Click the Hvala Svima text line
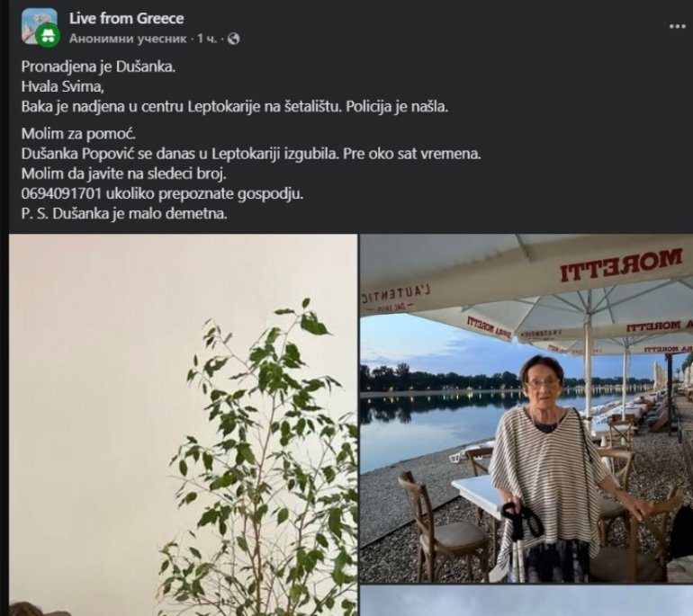The width and height of the screenshot is (693, 616). (63, 86)
